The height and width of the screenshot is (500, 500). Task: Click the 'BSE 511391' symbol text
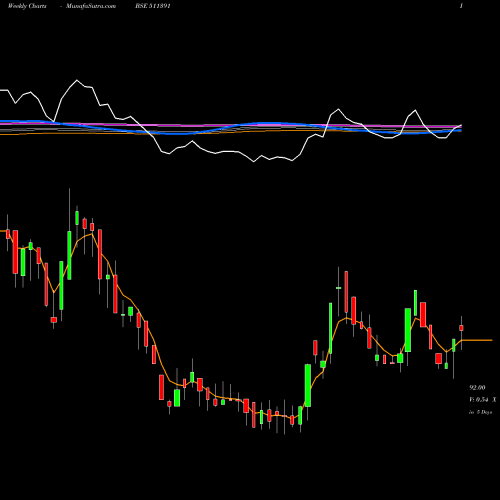coord(153,6)
